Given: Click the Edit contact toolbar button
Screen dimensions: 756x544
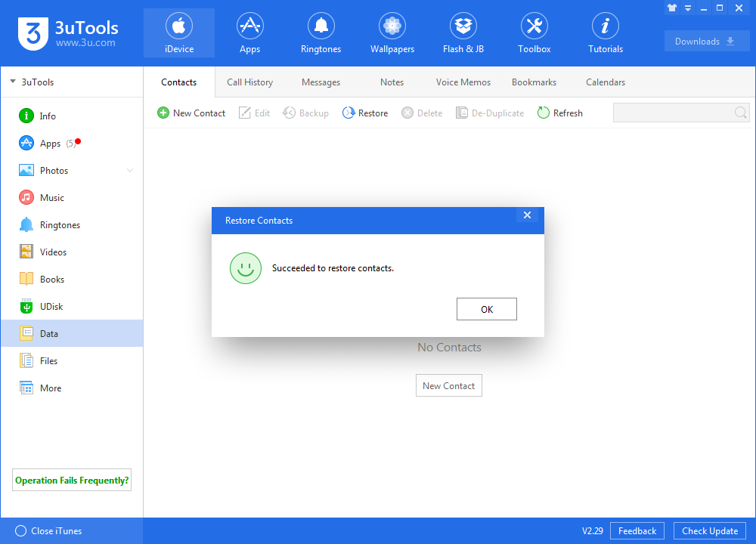Looking at the screenshot, I should click(x=254, y=113).
